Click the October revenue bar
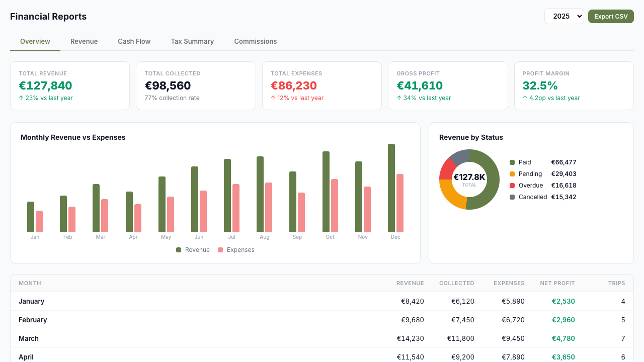 [326, 192]
